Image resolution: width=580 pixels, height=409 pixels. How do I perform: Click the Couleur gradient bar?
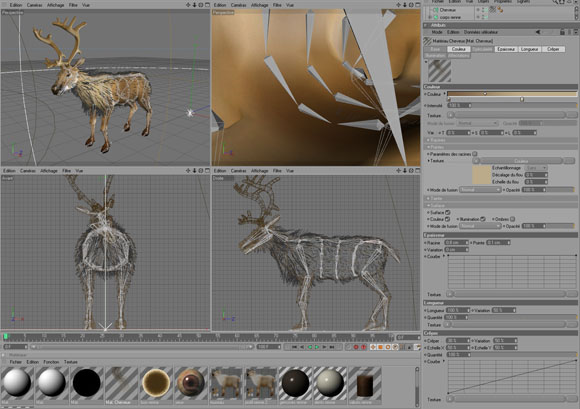(512, 94)
